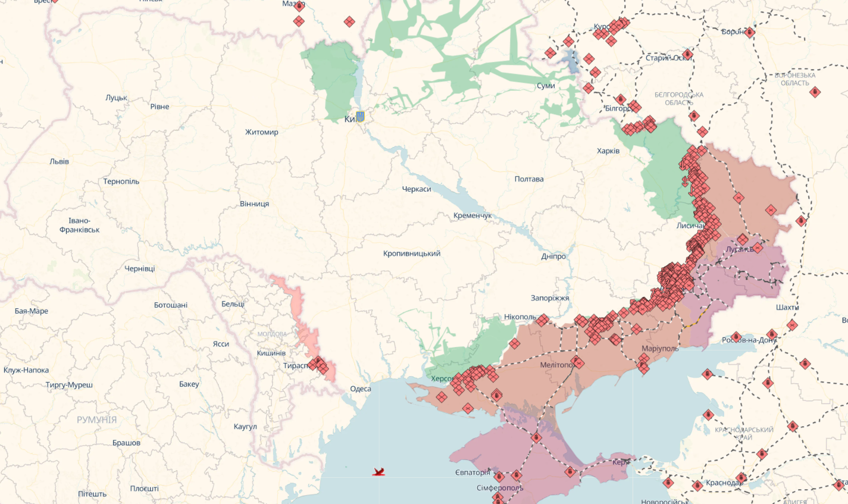Open marker in eastern Crimea west of Керч
The image size is (848, 504).
(569, 472)
